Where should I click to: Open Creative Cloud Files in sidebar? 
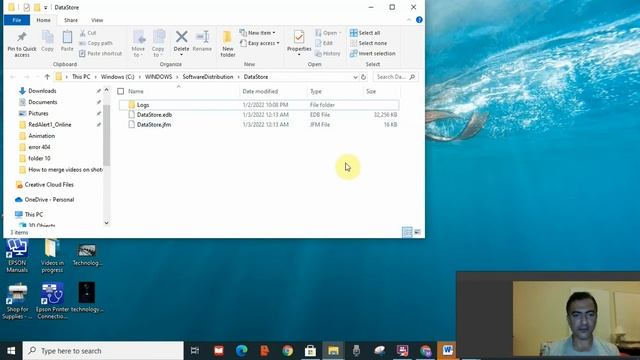coord(49,184)
